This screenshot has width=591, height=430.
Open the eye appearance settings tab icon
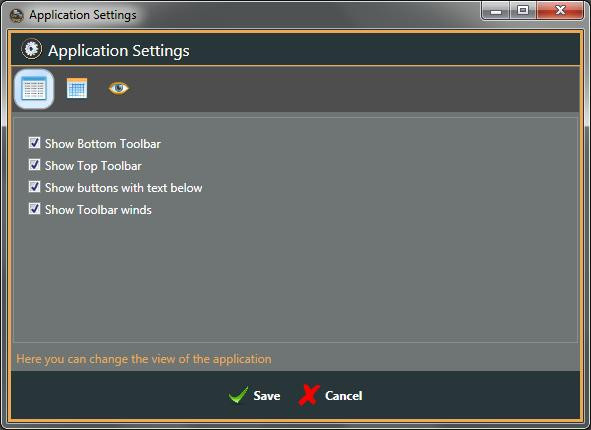[x=119, y=89]
